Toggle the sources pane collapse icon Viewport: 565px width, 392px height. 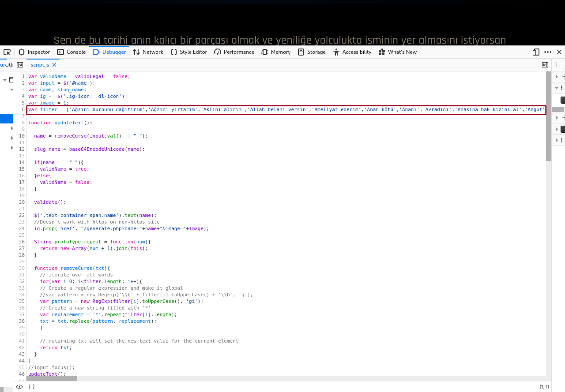click(20, 65)
